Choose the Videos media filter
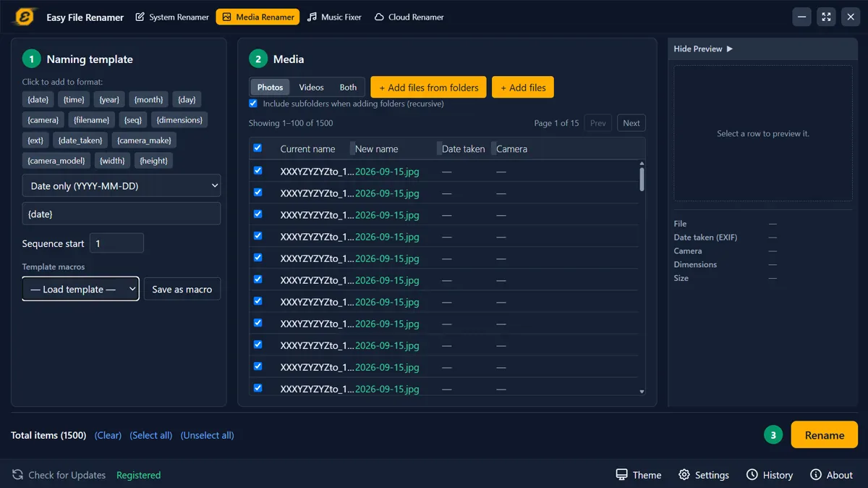 312,87
